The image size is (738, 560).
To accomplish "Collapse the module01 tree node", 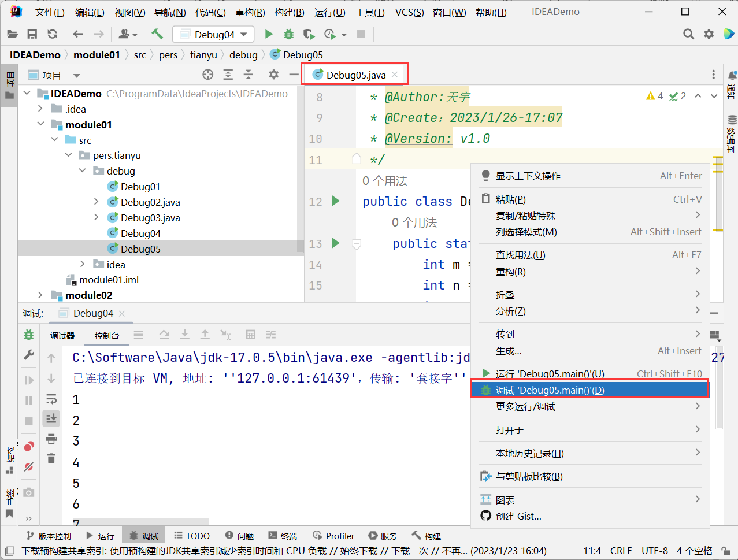I will coord(40,124).
